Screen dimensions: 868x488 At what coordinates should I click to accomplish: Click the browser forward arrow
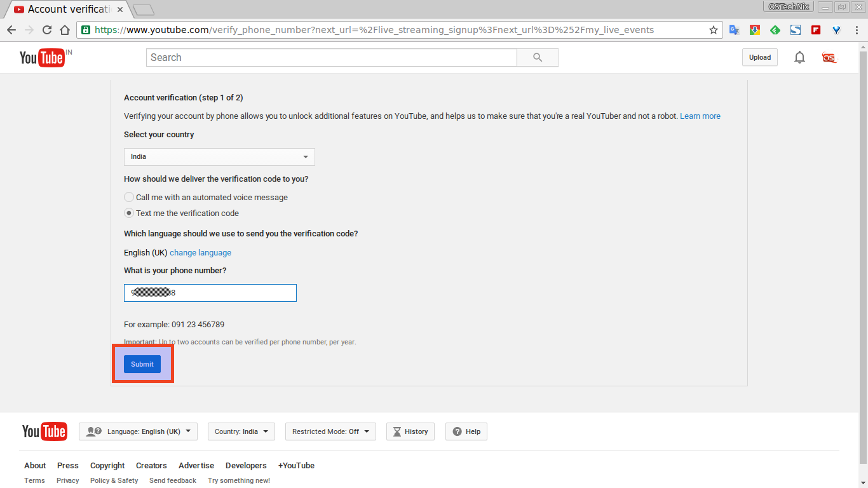[29, 30]
